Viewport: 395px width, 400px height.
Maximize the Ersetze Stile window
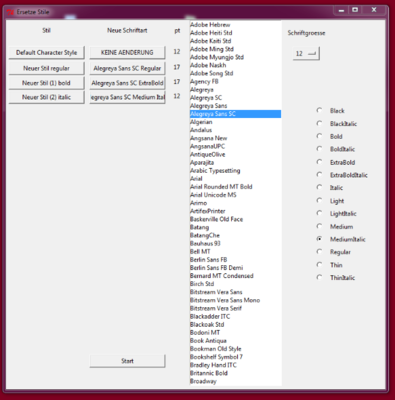(x=355, y=10)
